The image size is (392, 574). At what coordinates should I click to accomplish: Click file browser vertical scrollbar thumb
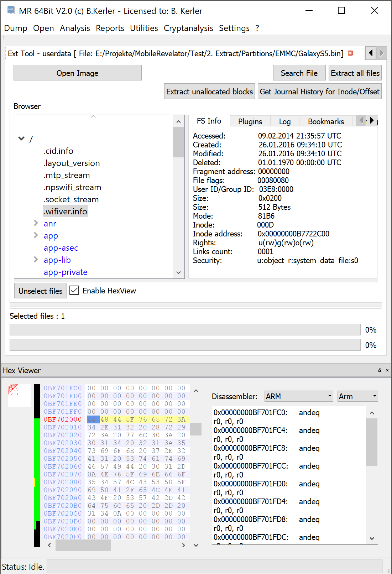click(178, 142)
